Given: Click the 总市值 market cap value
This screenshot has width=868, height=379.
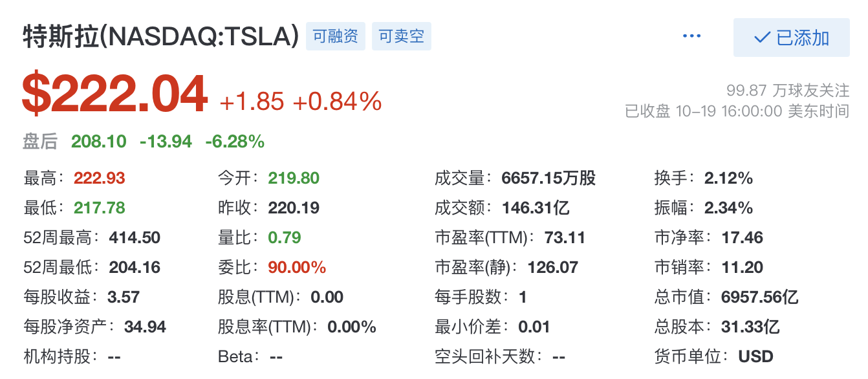Looking at the screenshot, I should [x=759, y=297].
